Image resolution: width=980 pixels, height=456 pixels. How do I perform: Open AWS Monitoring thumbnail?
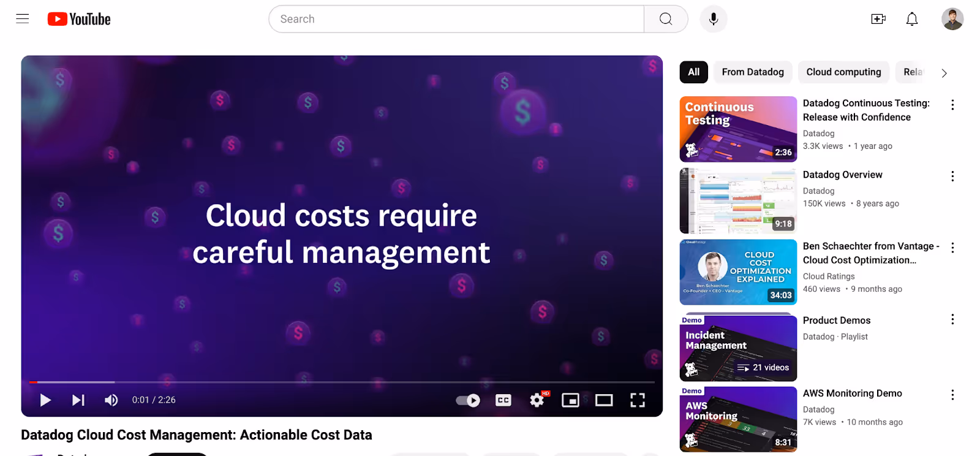(x=738, y=419)
